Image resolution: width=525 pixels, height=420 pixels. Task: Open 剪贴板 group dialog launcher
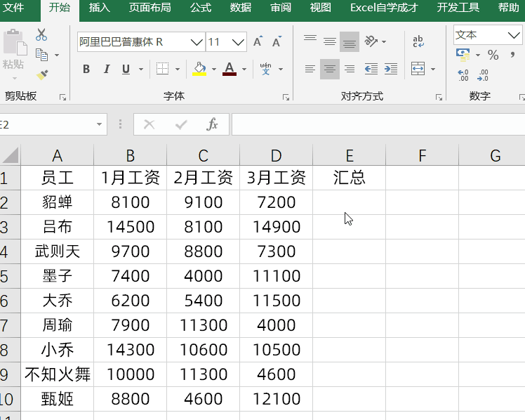(62, 98)
